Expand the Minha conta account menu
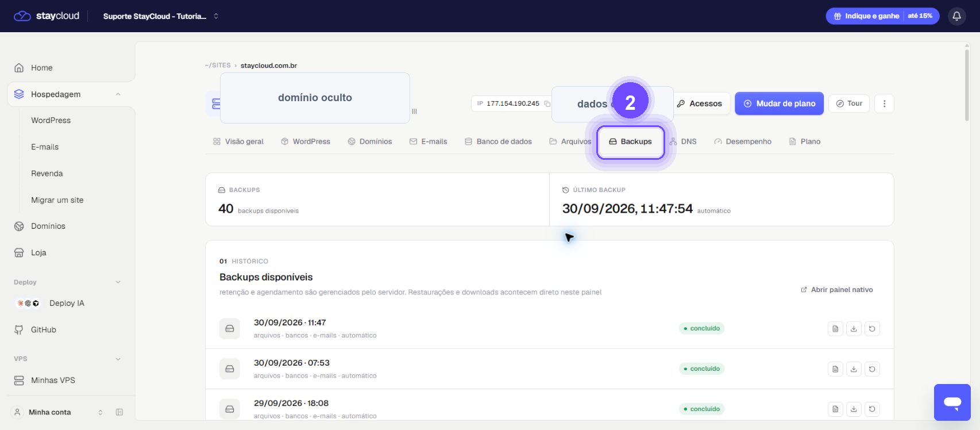 57,412
